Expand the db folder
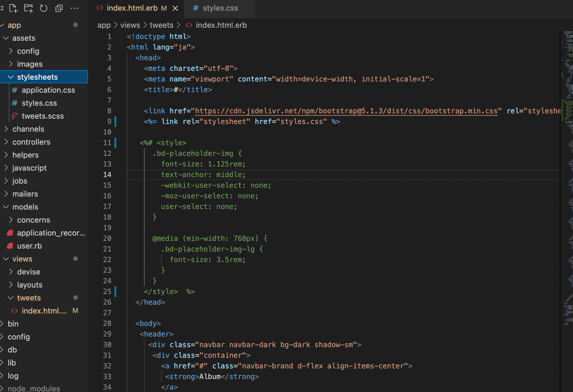573x392 pixels. pyautogui.click(x=2, y=350)
